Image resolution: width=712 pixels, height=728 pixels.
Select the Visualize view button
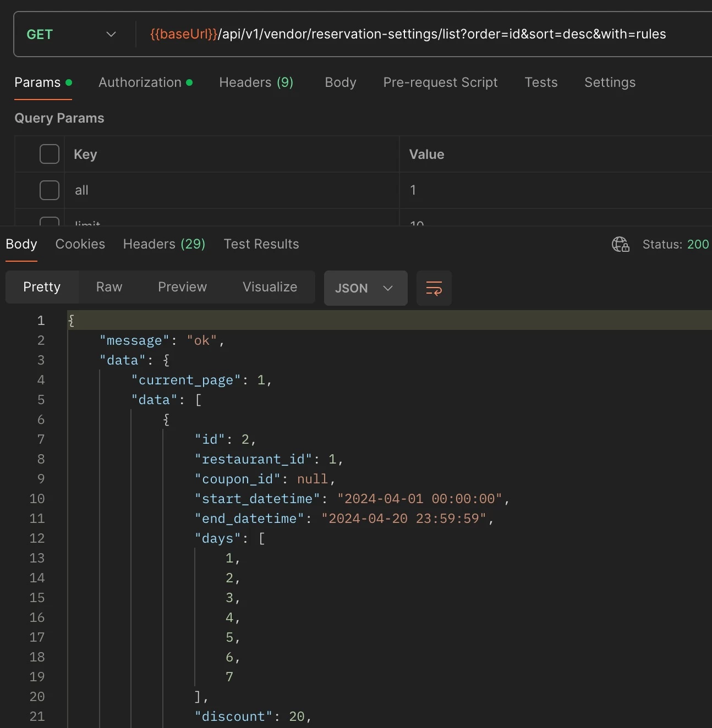point(270,287)
